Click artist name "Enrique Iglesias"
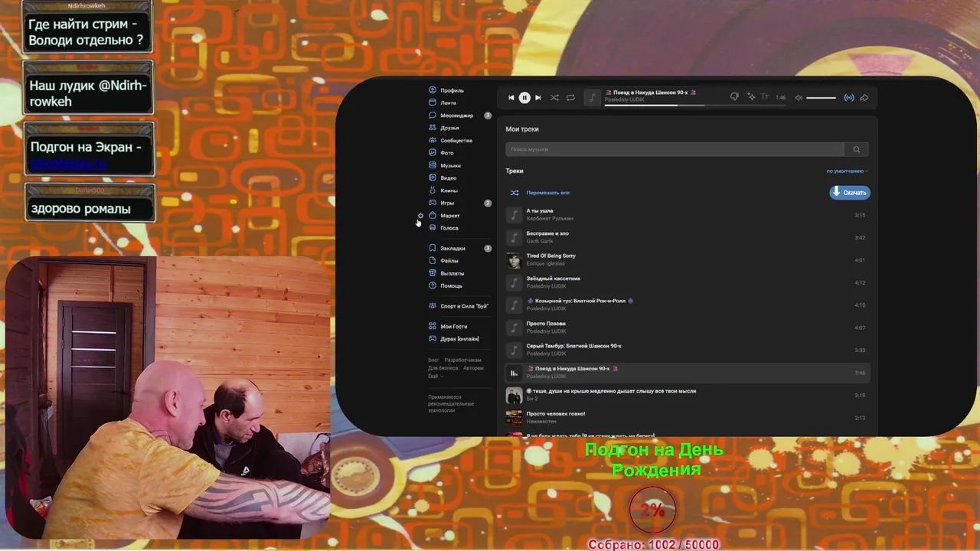The image size is (980, 551). point(545,264)
